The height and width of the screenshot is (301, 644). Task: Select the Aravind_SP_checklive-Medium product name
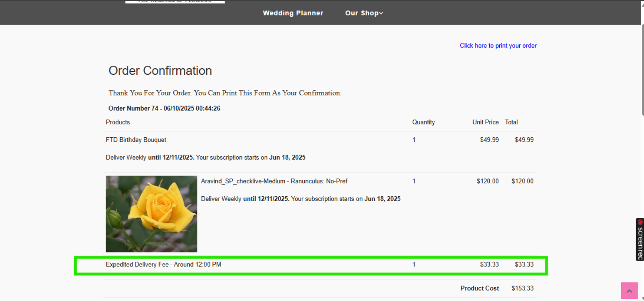coord(274,181)
